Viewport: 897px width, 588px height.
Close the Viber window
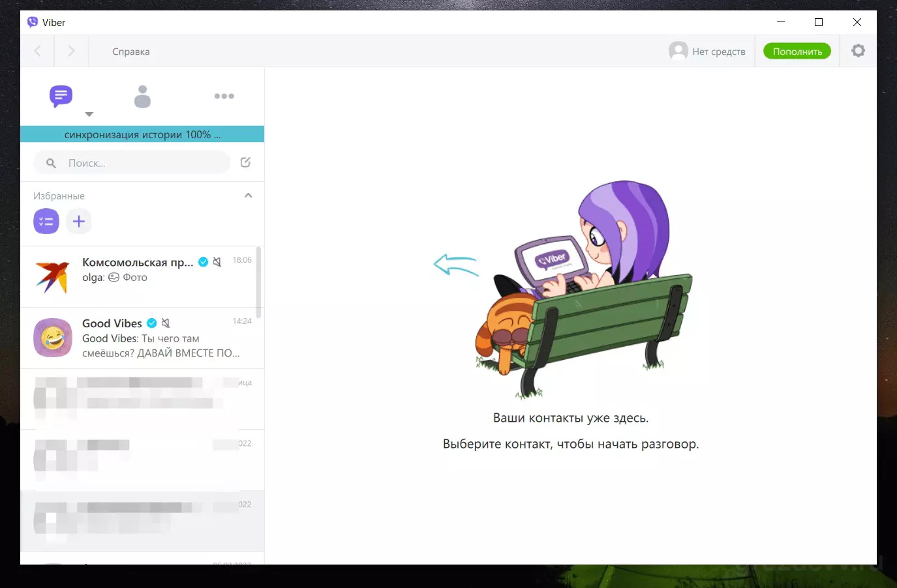pos(857,22)
